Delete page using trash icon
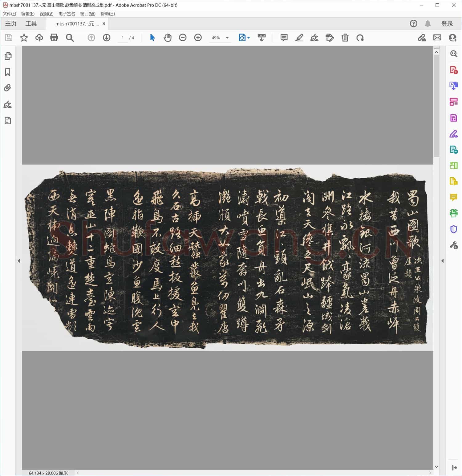Screen dimensions: 462x476 pyautogui.click(x=345, y=38)
